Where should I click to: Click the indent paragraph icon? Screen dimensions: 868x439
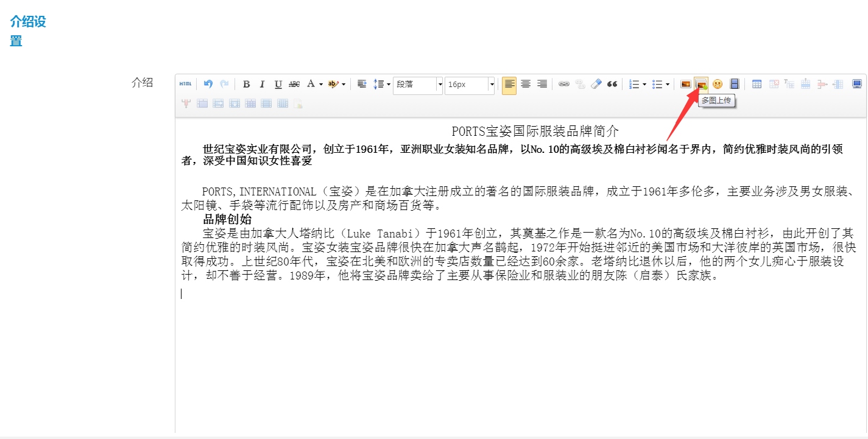(x=362, y=84)
